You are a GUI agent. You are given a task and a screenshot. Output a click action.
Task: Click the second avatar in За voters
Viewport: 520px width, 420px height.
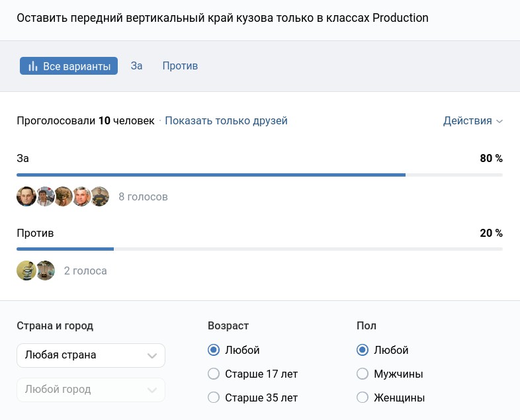(44, 196)
